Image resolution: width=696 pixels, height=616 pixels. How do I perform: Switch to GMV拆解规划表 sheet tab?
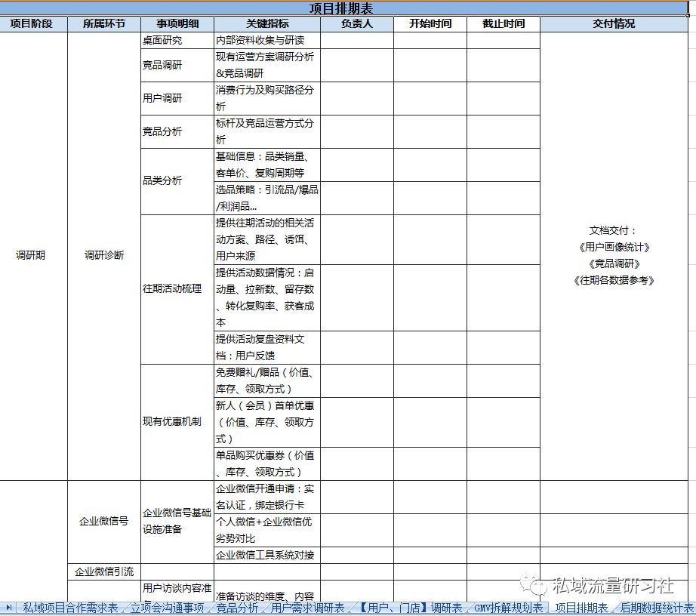[x=508, y=608]
